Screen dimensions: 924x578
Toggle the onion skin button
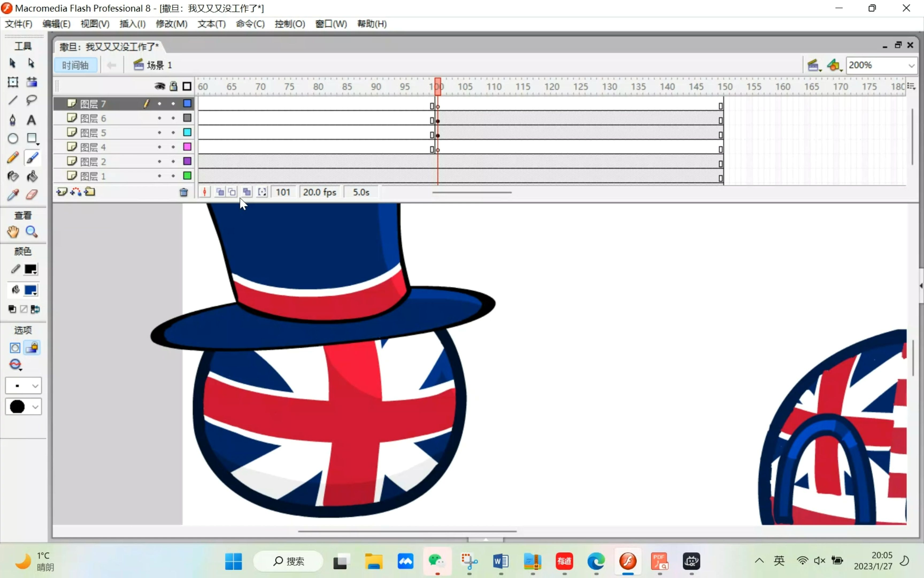220,192
